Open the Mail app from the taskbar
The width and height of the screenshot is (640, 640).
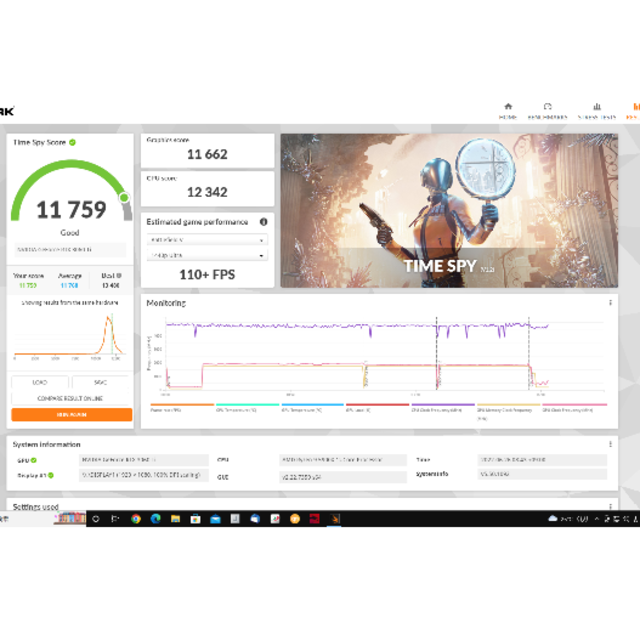pyautogui.click(x=215, y=519)
